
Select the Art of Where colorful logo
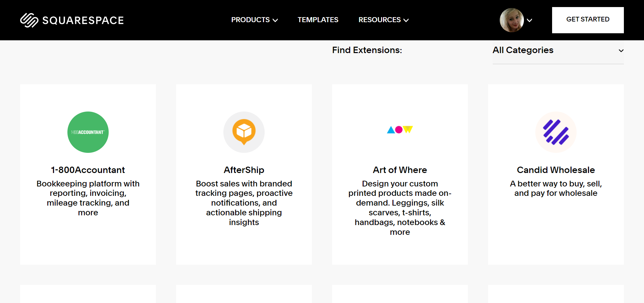[399, 130]
